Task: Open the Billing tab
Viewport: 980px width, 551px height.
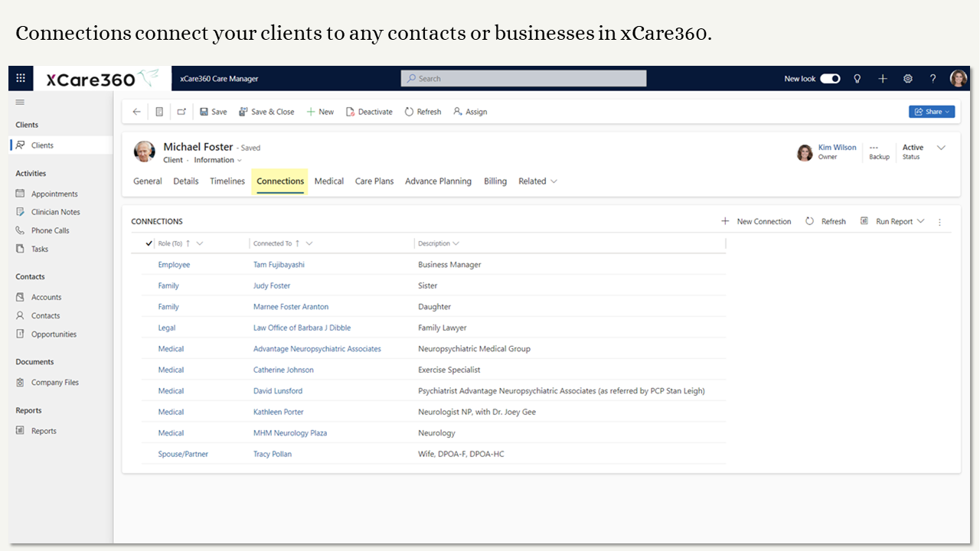Action: pyautogui.click(x=495, y=181)
